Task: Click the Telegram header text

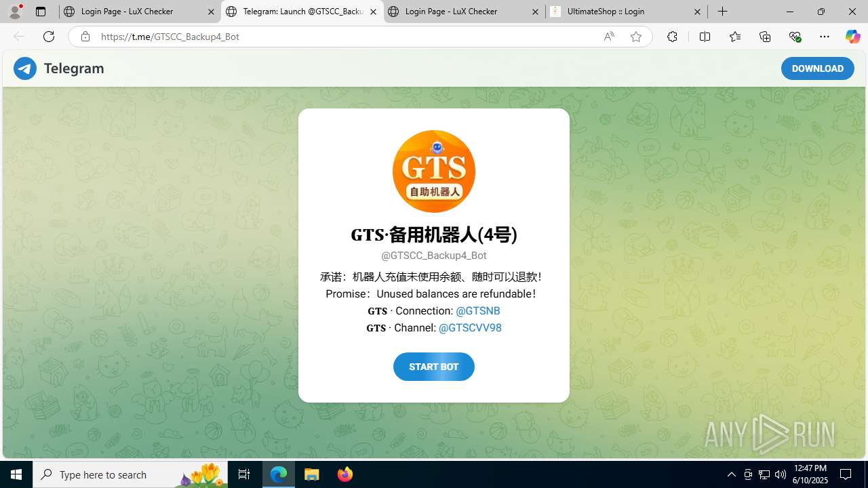Action: (x=74, y=68)
